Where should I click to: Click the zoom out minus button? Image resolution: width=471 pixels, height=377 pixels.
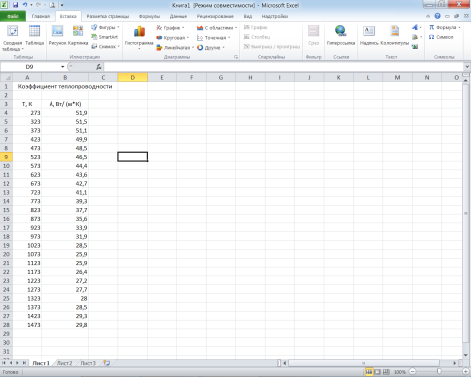[x=413, y=371]
